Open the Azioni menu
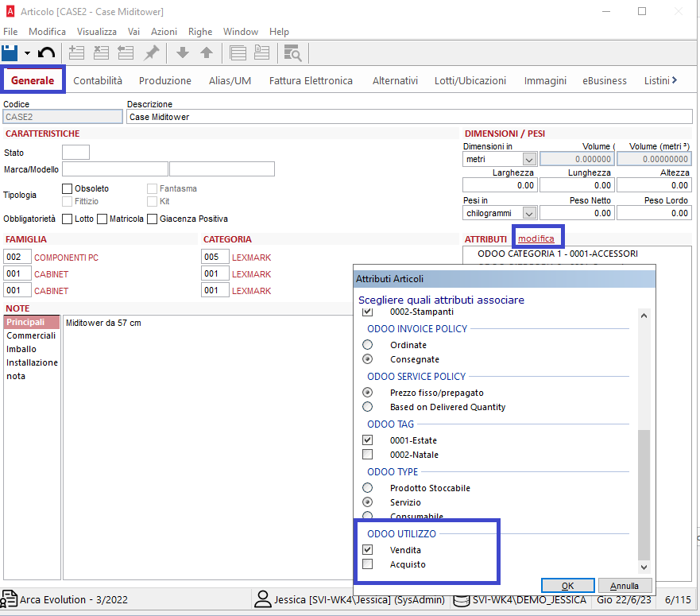This screenshot has width=700, height=616. tap(164, 32)
